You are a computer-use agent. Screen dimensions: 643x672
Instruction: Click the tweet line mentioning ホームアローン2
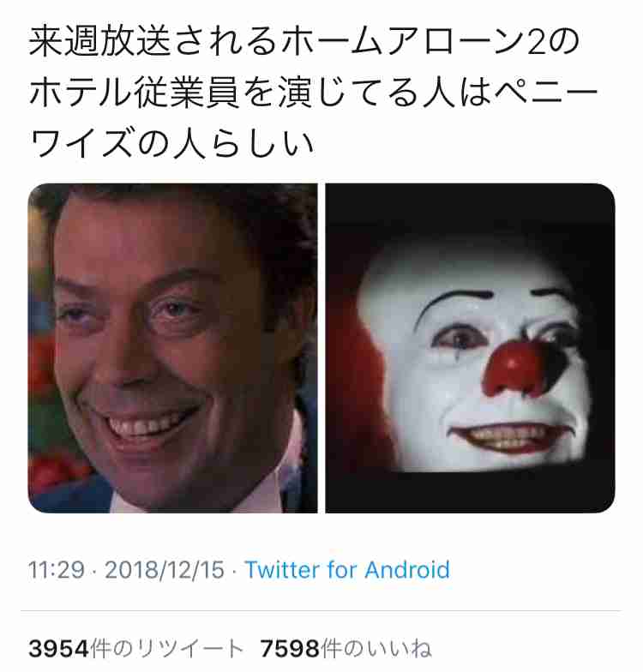tap(303, 41)
